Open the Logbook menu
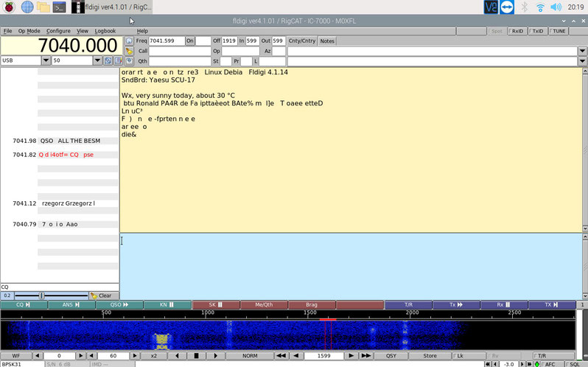This screenshot has height=367, width=588. point(105,31)
